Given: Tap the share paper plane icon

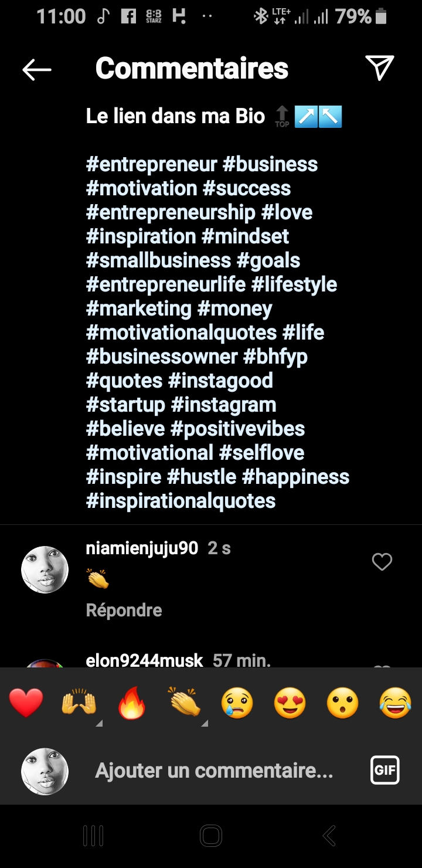Looking at the screenshot, I should (x=379, y=69).
